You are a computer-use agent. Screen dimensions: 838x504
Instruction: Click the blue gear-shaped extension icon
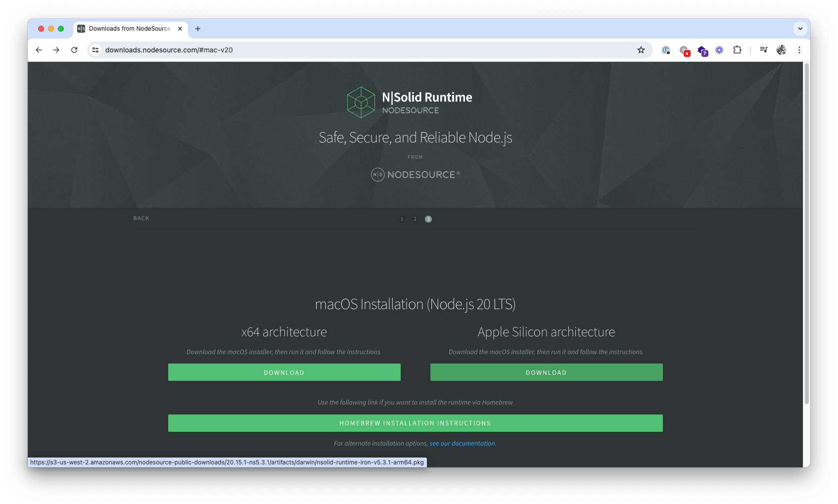[x=719, y=50]
